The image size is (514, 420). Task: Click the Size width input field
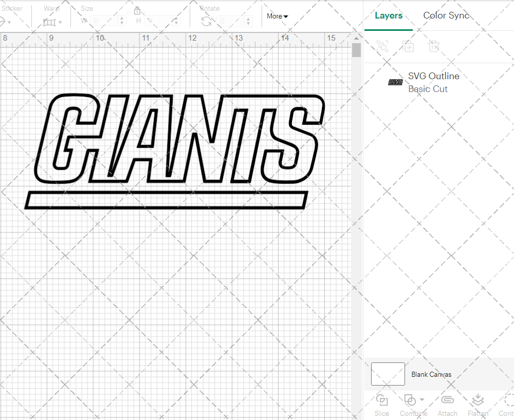point(103,21)
